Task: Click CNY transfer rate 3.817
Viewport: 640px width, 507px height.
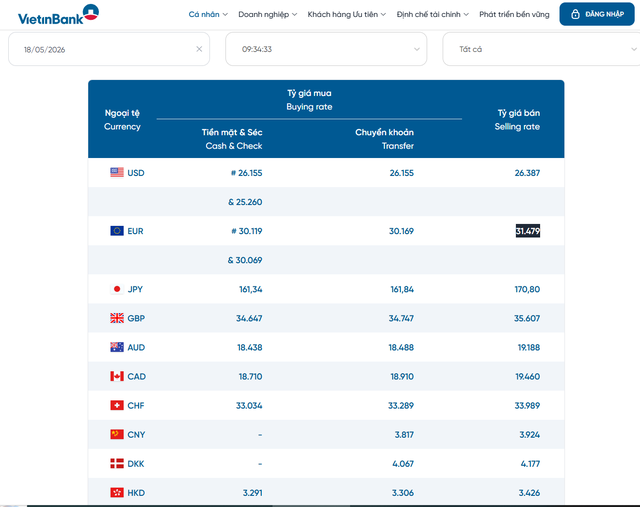Action: point(404,434)
